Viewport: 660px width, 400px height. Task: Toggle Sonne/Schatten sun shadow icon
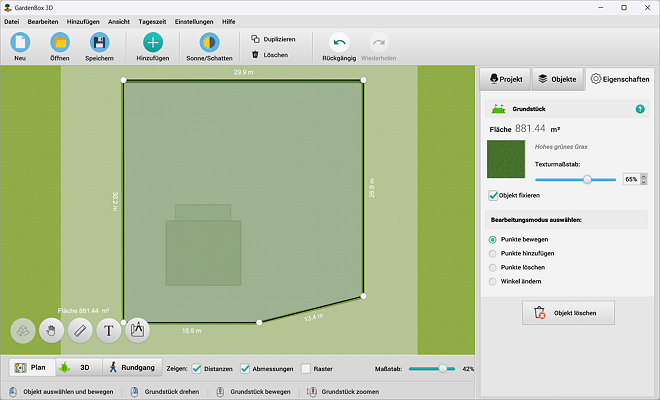[209, 42]
